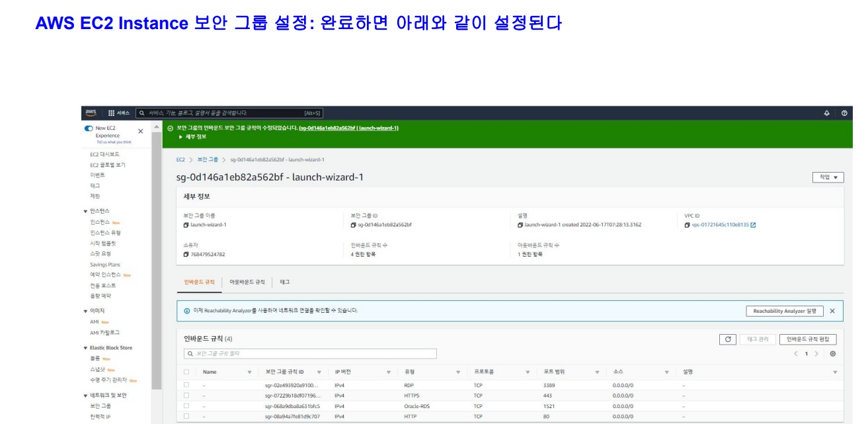Open 인스턴스 유형 in sidebar
Image resolution: width=868 pixels, height=424 pixels.
tap(106, 233)
